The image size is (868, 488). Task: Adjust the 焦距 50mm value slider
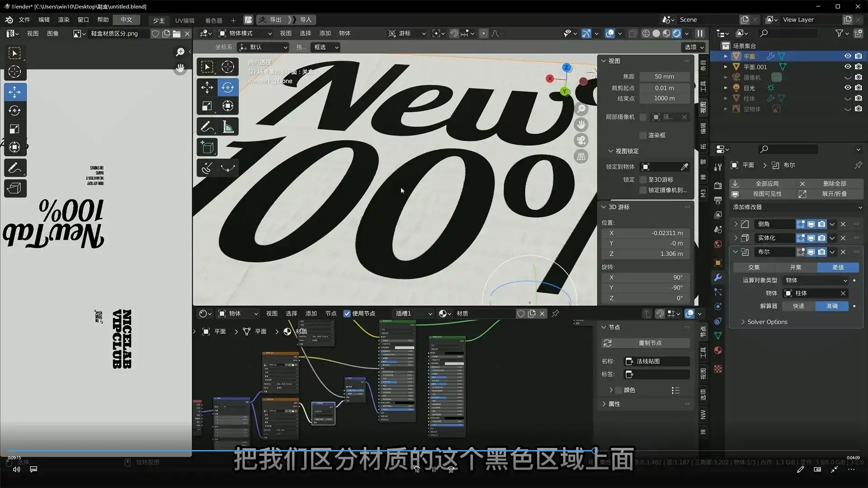click(665, 76)
